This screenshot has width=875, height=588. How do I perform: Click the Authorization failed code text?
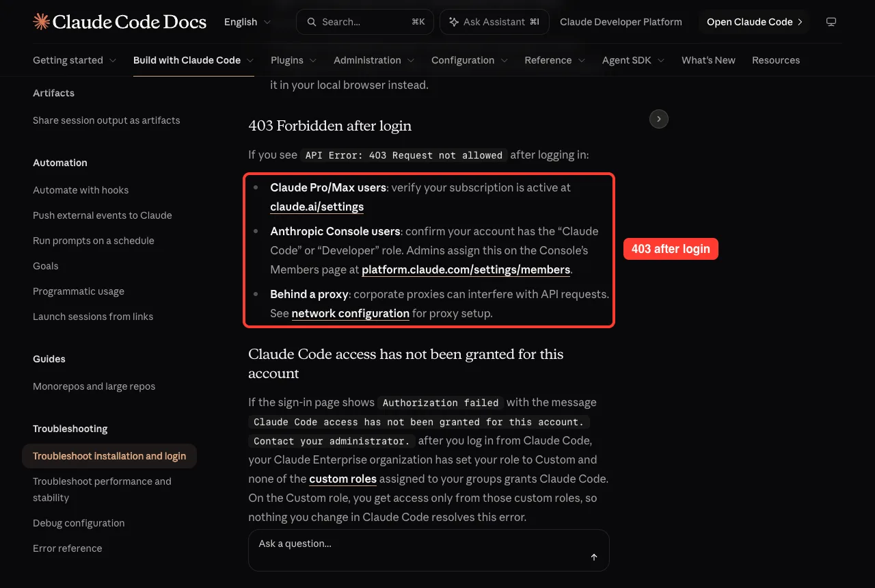[x=441, y=403]
